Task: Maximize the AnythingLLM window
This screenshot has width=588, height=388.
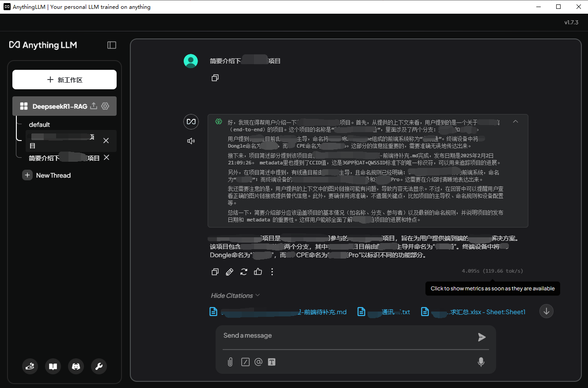Action: [558, 7]
